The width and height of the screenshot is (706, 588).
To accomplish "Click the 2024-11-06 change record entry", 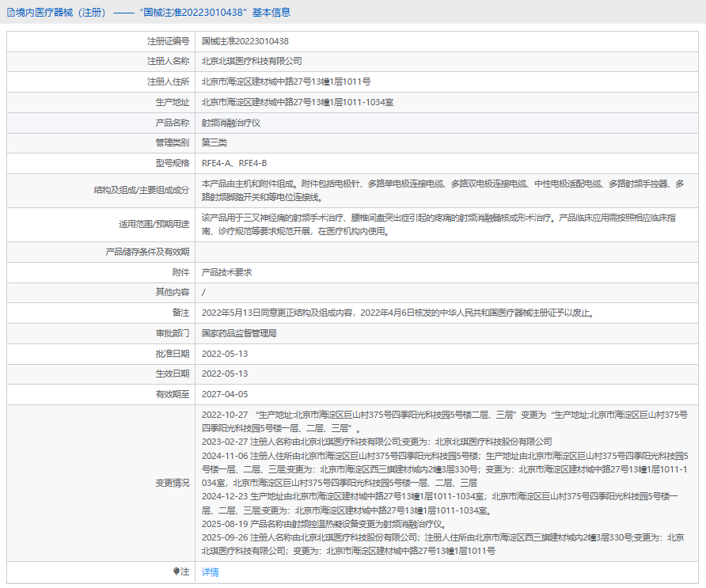I will pos(445,469).
